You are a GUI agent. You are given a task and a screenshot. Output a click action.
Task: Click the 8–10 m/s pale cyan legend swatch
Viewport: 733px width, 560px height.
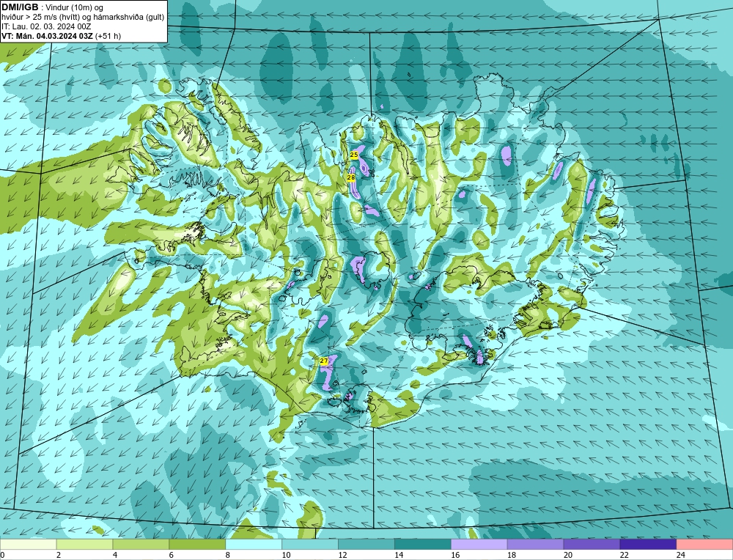point(254,544)
